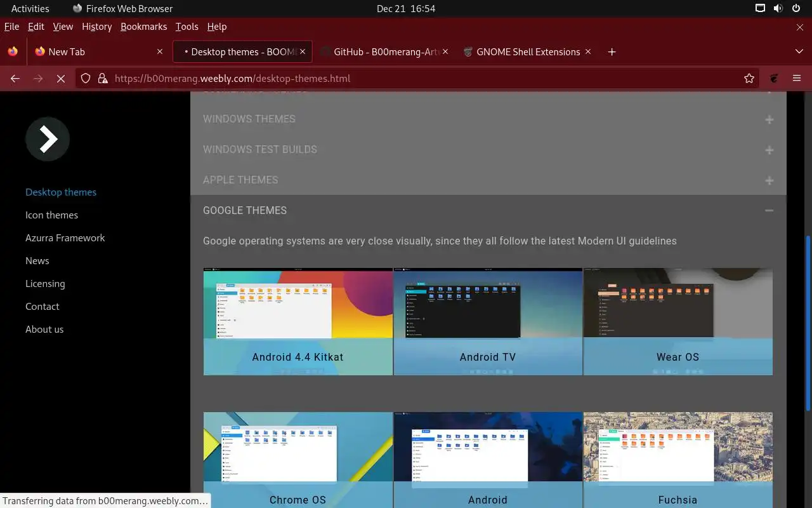This screenshot has height=508, width=812.
Task: Expand Windows Test Builds section
Action: point(488,149)
